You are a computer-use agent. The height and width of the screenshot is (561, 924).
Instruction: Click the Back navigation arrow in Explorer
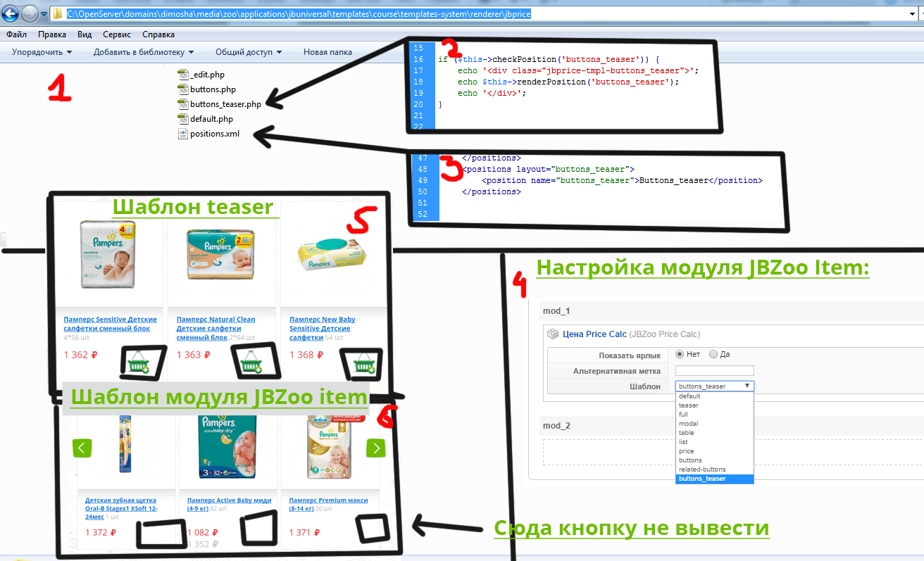tap(10, 13)
